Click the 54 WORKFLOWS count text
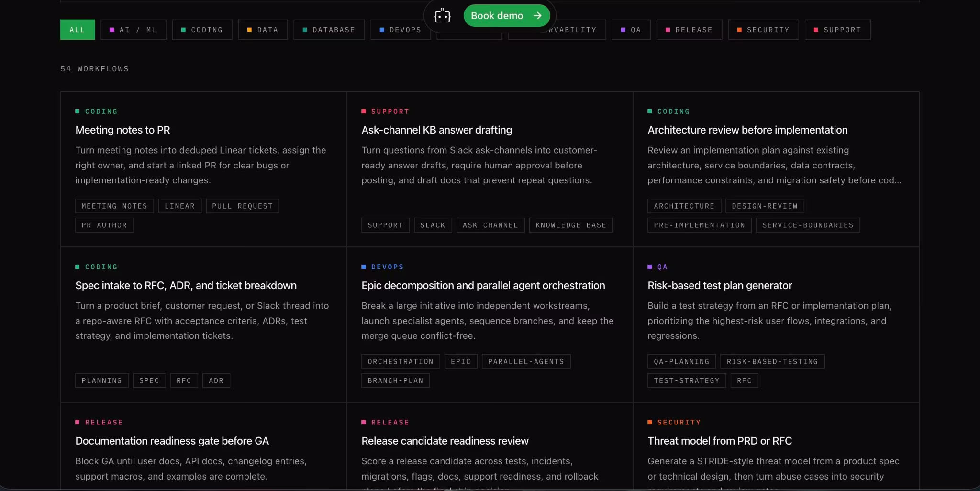This screenshot has height=491, width=980. [95, 69]
